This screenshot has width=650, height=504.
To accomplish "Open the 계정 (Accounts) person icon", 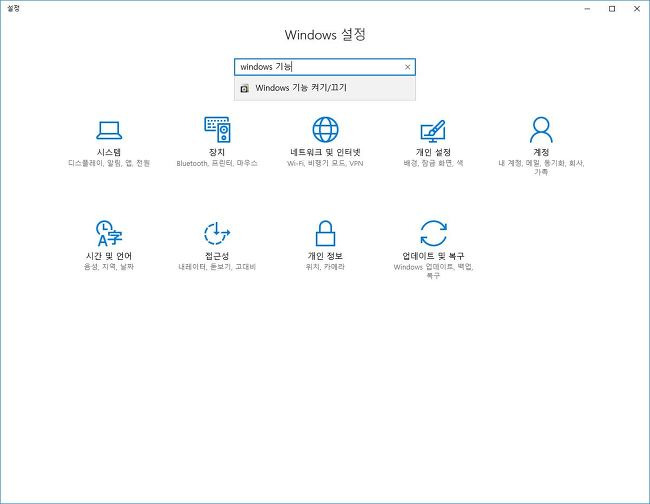I will [541, 129].
